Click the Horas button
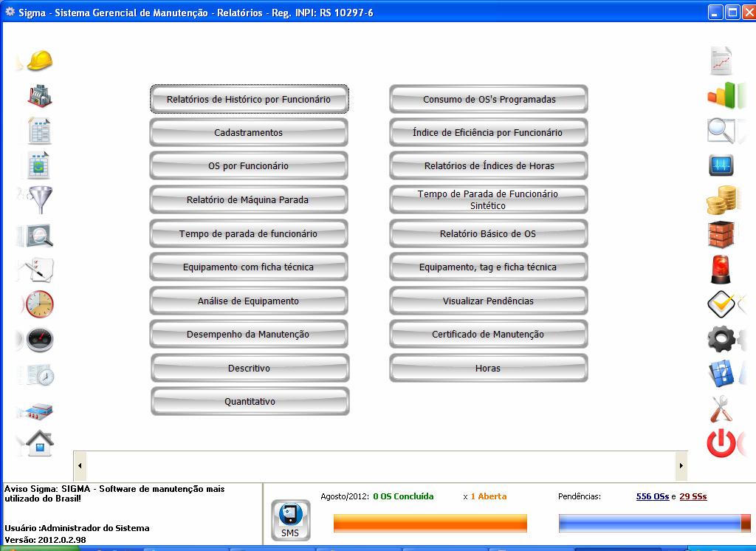 point(489,368)
